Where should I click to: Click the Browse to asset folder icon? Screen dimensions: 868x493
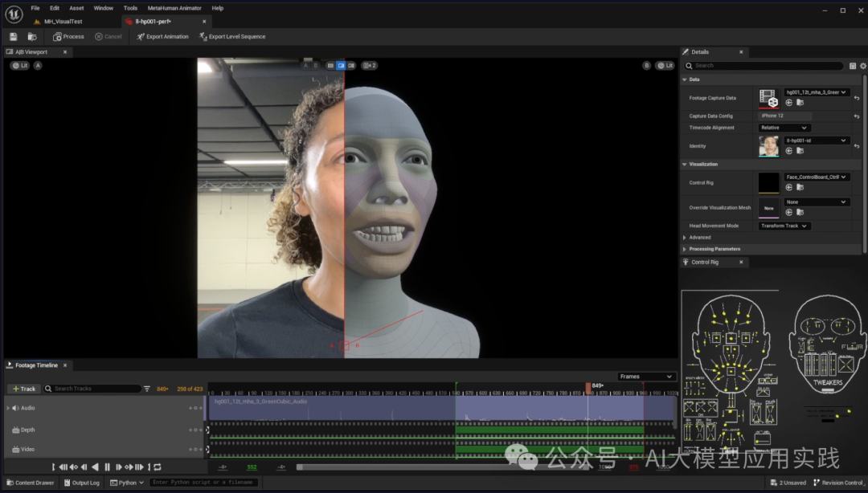point(32,36)
